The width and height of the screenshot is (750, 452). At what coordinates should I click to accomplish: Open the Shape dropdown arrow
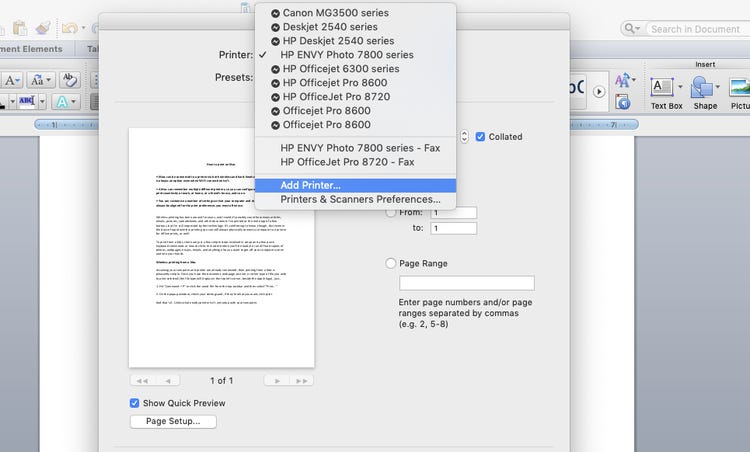717,87
